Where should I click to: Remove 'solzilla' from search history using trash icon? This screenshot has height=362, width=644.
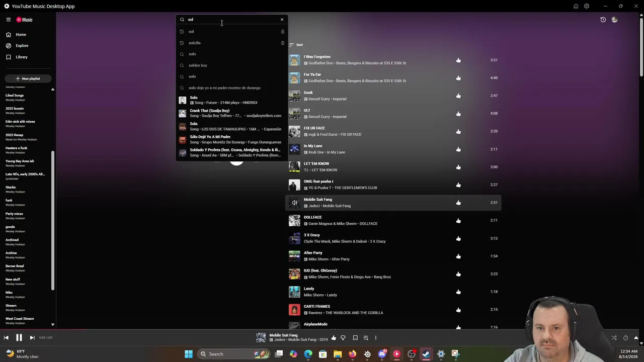click(x=283, y=43)
